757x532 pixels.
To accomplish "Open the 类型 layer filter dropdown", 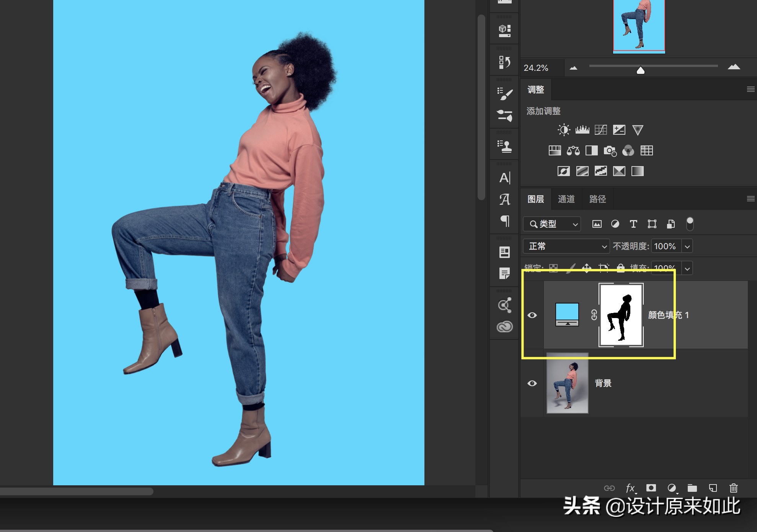I will tap(552, 224).
